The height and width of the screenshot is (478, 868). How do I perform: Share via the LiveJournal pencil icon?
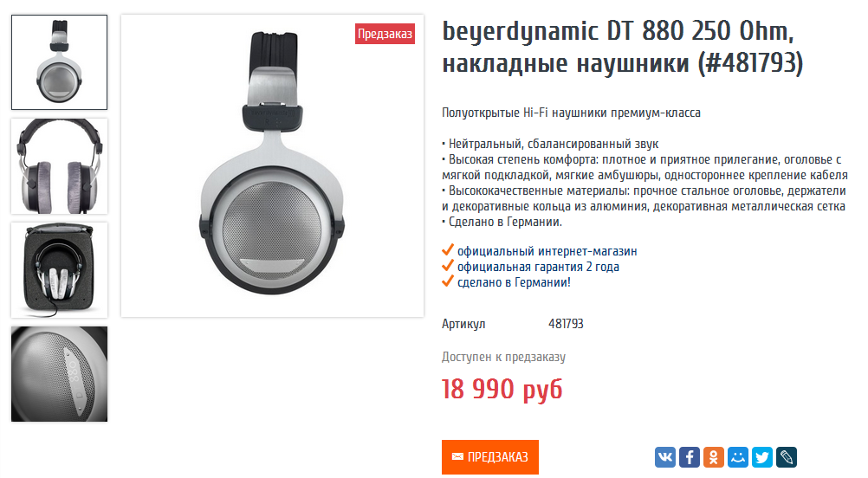(787, 457)
